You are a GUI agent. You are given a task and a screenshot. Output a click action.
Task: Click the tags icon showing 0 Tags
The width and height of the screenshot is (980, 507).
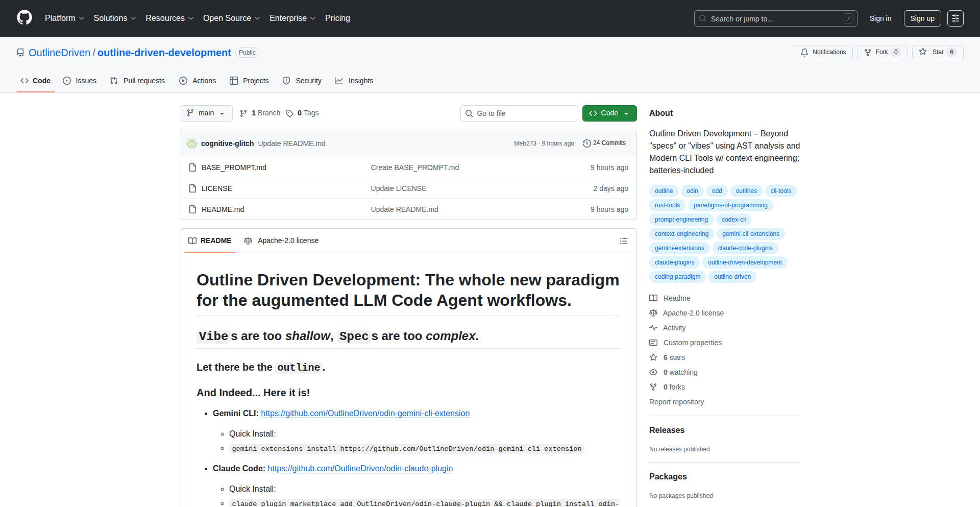[x=289, y=113]
